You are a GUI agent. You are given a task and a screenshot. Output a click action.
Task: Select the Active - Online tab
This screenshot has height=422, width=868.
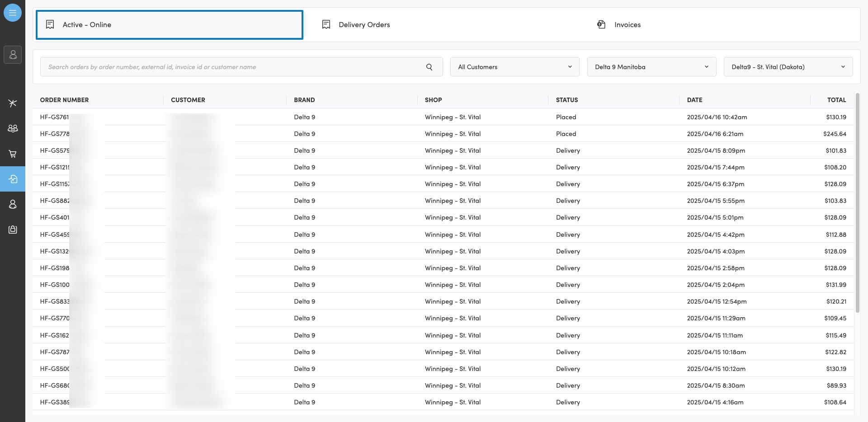[170, 25]
